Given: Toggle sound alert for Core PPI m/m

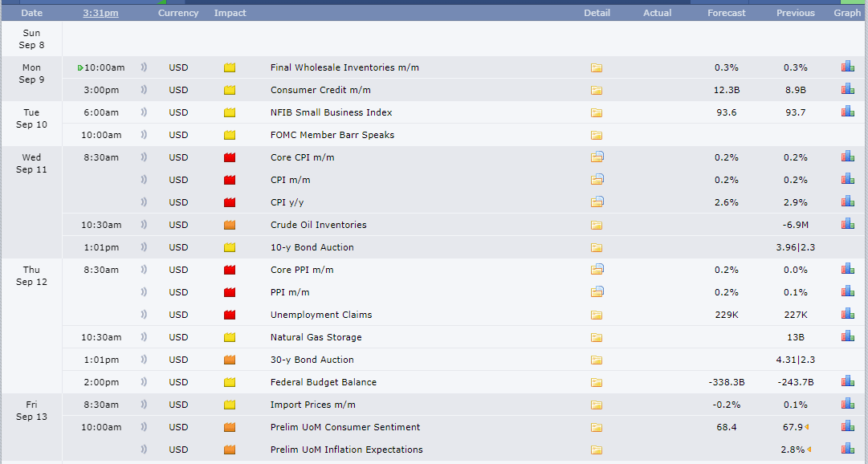Looking at the screenshot, I should click(144, 270).
